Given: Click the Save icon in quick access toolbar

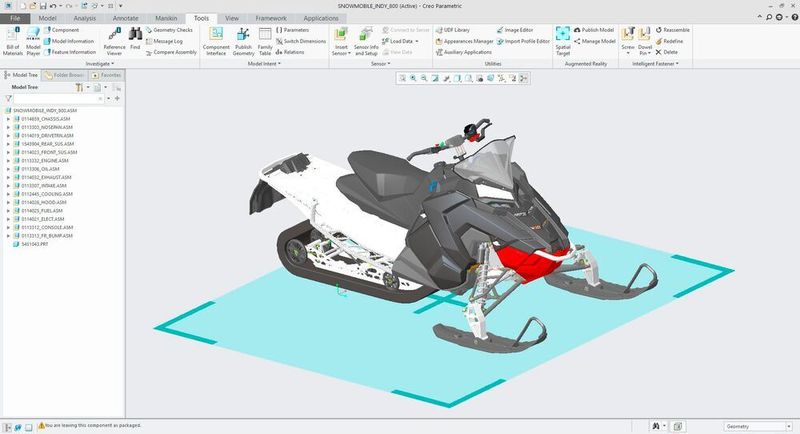Looking at the screenshot, I should [x=43, y=6].
